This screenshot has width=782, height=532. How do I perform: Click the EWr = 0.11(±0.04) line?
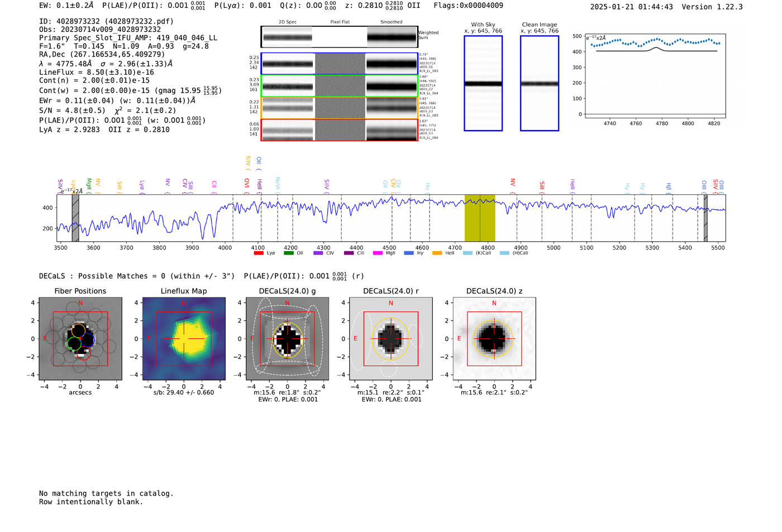coord(117,100)
